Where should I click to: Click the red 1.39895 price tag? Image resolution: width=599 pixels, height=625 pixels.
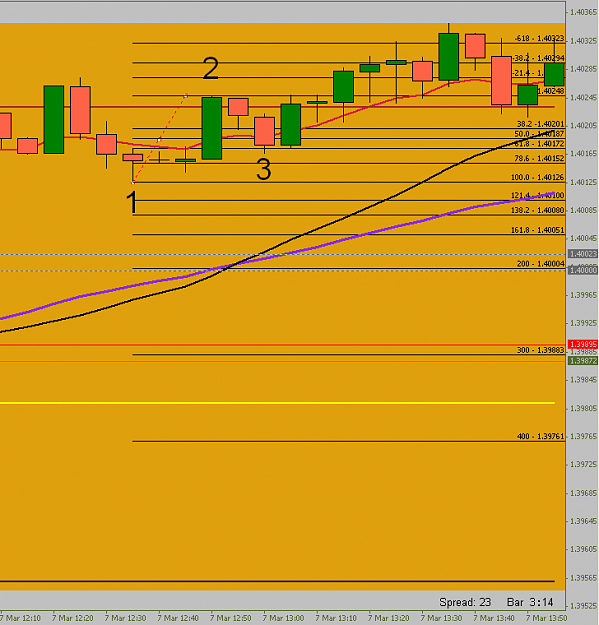coord(583,344)
